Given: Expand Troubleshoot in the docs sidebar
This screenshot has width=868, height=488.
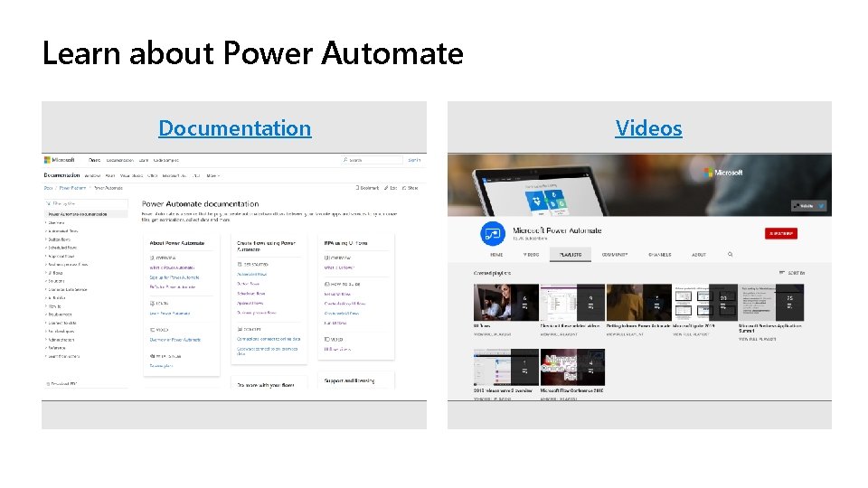Looking at the screenshot, I should coord(60,314).
